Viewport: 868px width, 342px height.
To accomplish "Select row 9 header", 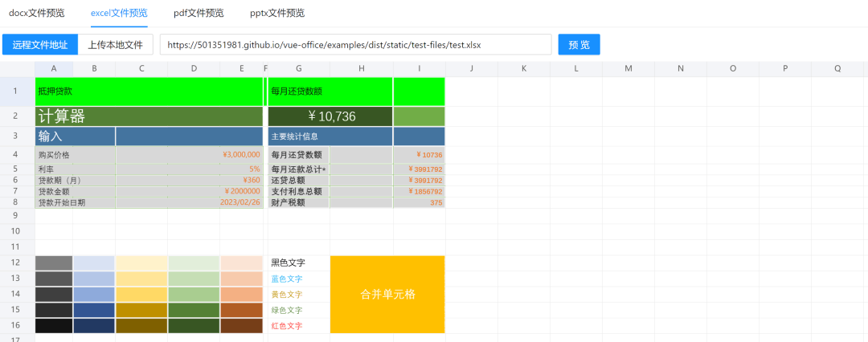I will 17,215.
